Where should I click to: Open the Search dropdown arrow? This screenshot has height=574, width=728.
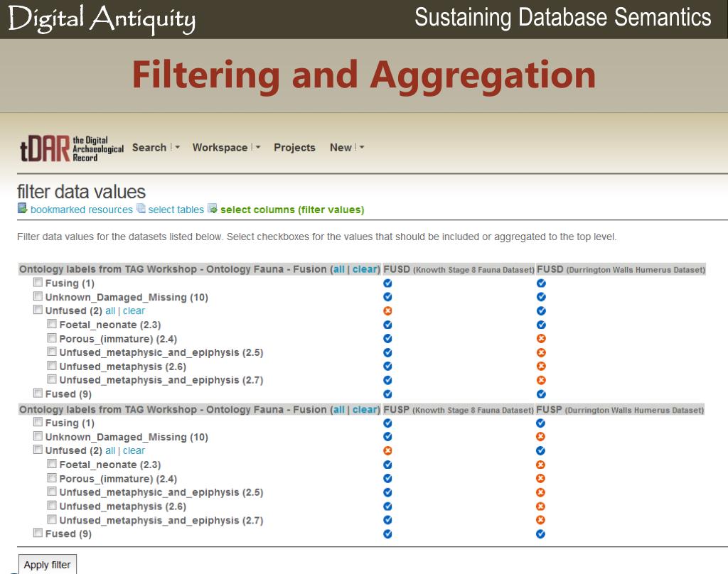pos(177,148)
